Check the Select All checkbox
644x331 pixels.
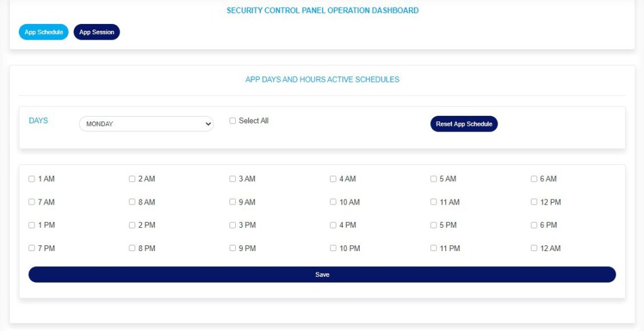coord(233,121)
